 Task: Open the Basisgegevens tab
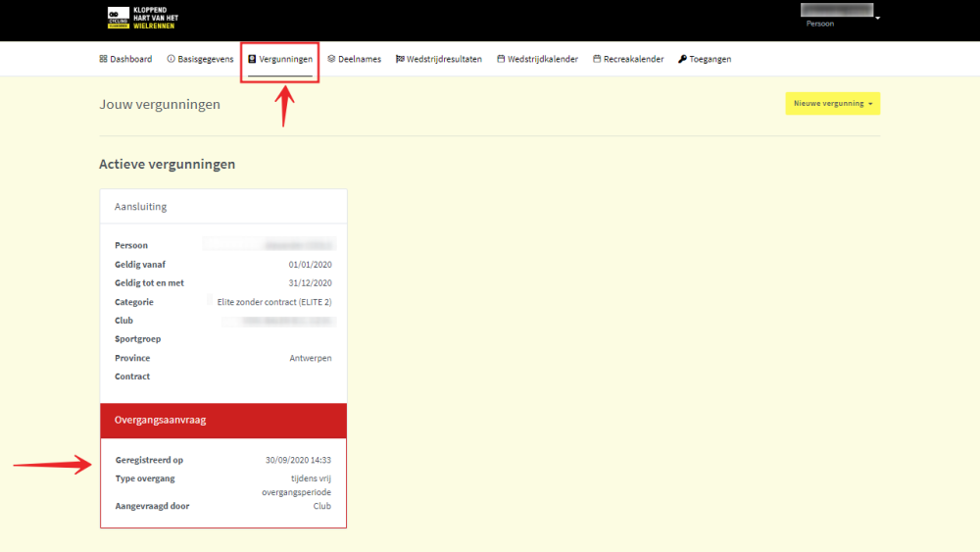point(200,59)
